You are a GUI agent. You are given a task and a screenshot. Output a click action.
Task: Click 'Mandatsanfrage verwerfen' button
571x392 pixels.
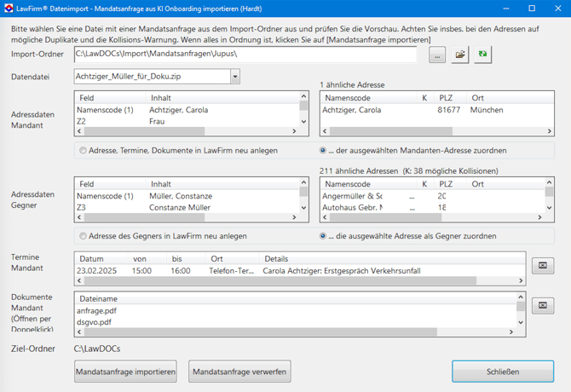(240, 372)
